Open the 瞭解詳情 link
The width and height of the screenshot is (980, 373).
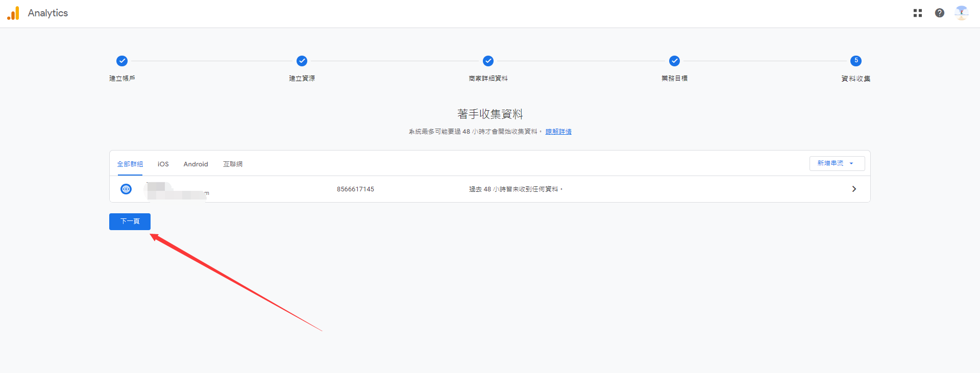[x=558, y=132]
